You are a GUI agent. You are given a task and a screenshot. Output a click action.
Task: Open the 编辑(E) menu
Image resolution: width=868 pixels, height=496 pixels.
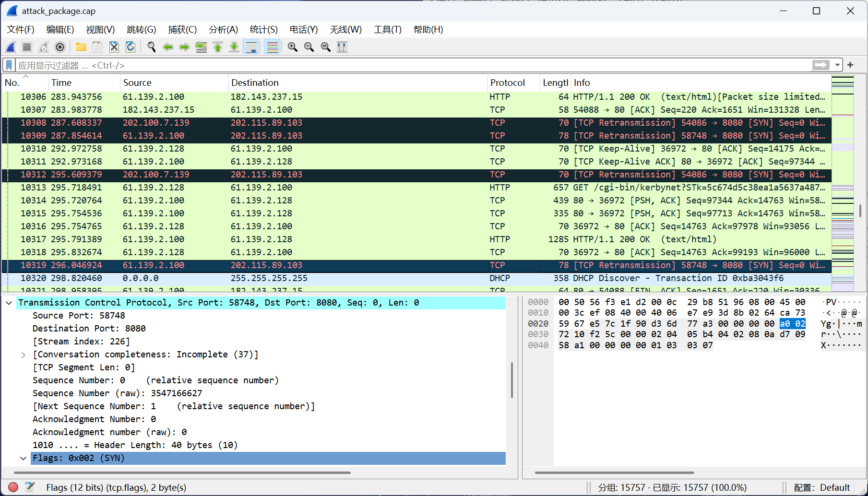(x=60, y=30)
